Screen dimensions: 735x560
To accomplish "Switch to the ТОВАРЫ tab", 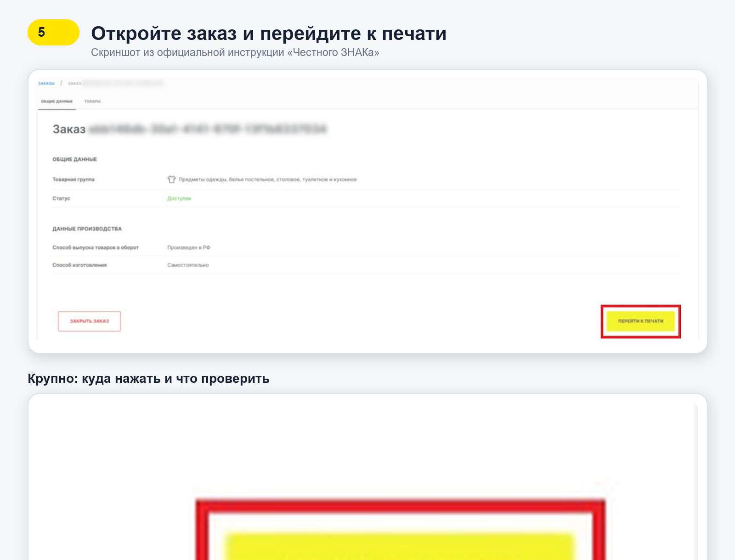I will pyautogui.click(x=92, y=101).
